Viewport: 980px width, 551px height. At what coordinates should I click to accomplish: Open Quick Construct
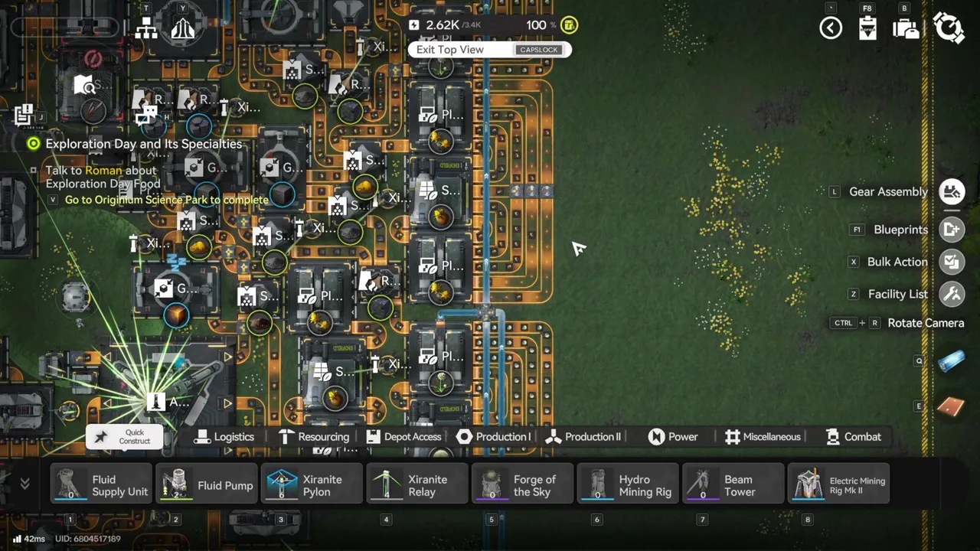click(124, 437)
